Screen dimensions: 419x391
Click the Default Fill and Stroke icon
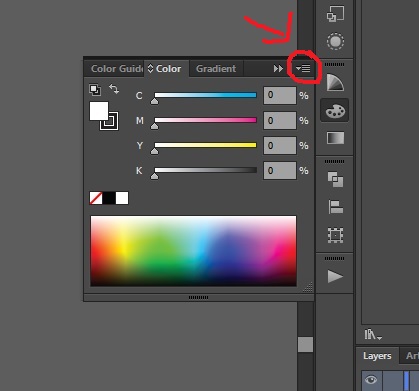(x=95, y=90)
